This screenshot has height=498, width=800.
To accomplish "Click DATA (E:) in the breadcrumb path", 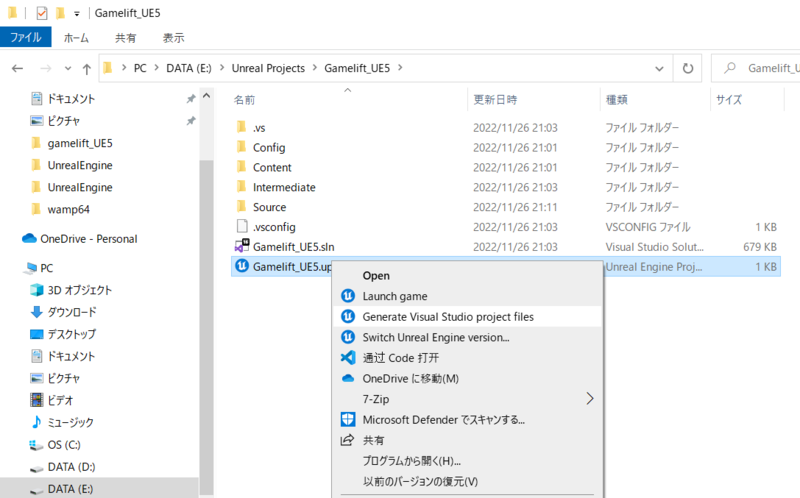I will [189, 68].
